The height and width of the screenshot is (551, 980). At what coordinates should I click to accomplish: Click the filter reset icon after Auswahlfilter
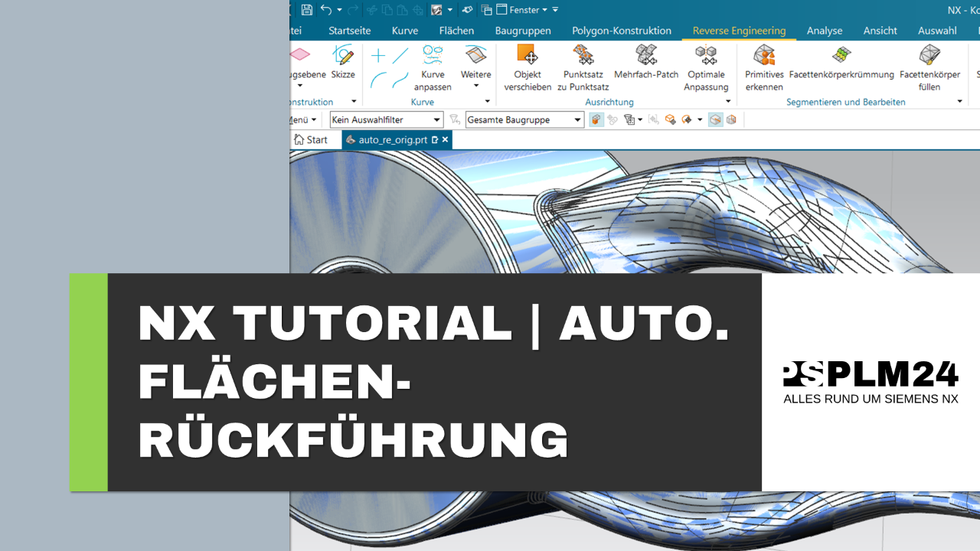[455, 120]
